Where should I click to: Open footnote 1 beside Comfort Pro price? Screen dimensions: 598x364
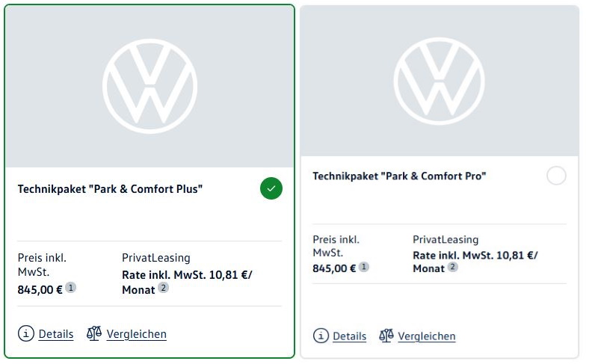click(364, 266)
